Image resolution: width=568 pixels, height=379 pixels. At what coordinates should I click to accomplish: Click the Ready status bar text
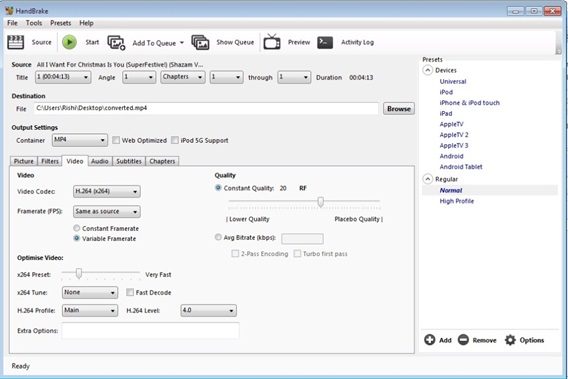coord(21,366)
